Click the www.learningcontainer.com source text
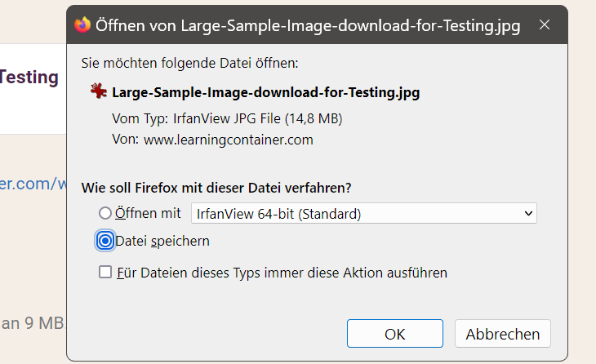 [x=229, y=140]
